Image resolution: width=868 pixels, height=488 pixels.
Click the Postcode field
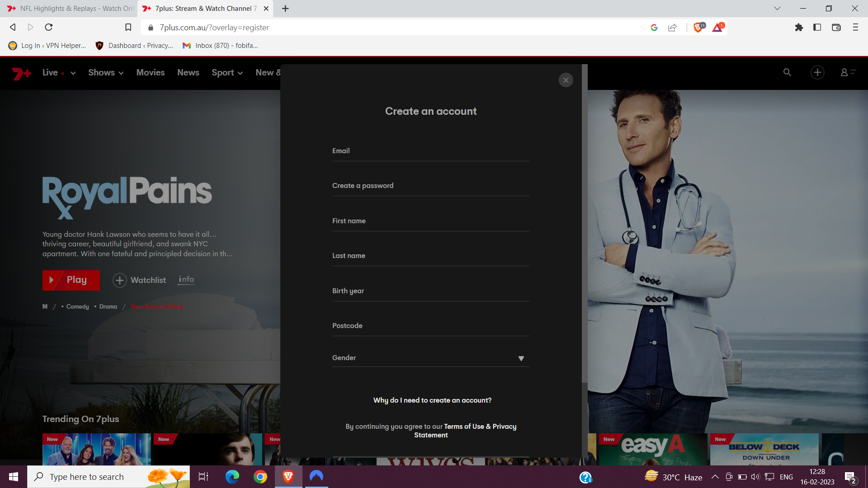tap(431, 326)
